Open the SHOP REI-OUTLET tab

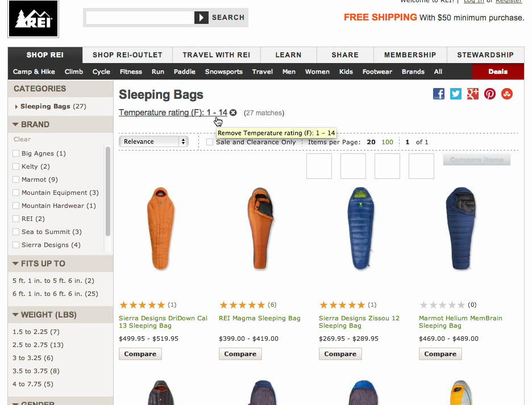(x=127, y=55)
